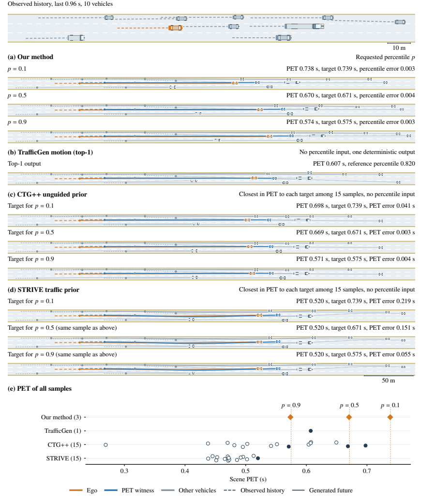Click the '(b) TrafficGen motion (top-1)' heading
421x504 pixels.
tap(50, 153)
